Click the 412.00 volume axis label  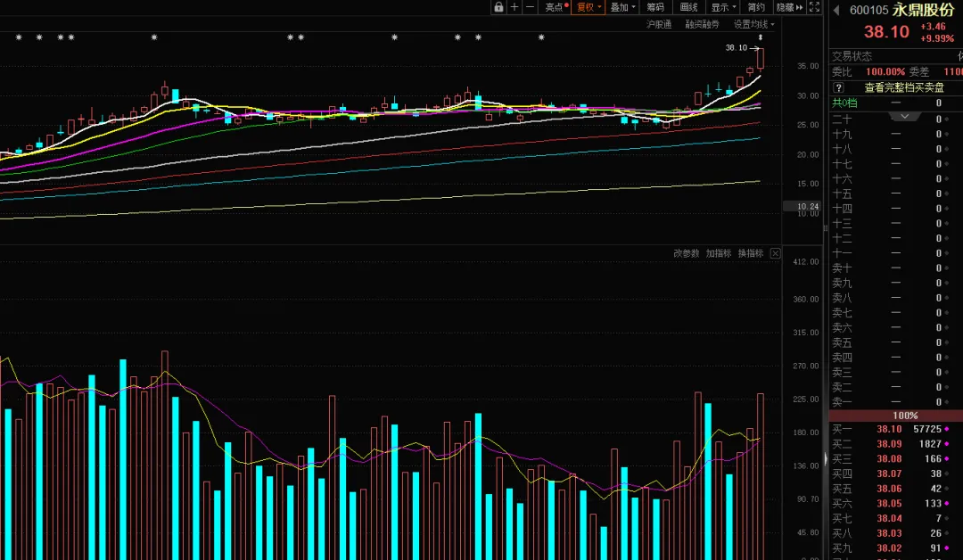click(x=806, y=261)
